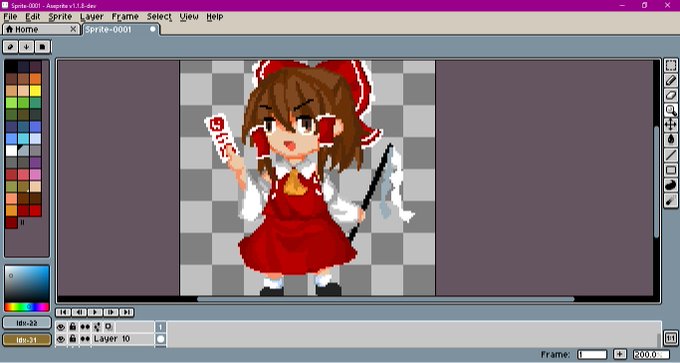680x363 pixels.
Task: Click timeline settings button at bottom right
Action: 670,338
